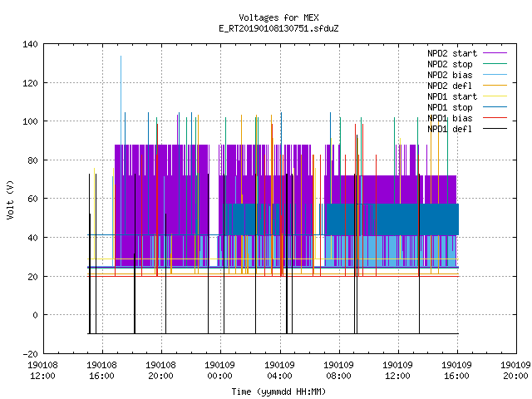Click the Time (yymmdd HH:MM) axis label
Screen dimensions: 532x399
click(278, 392)
